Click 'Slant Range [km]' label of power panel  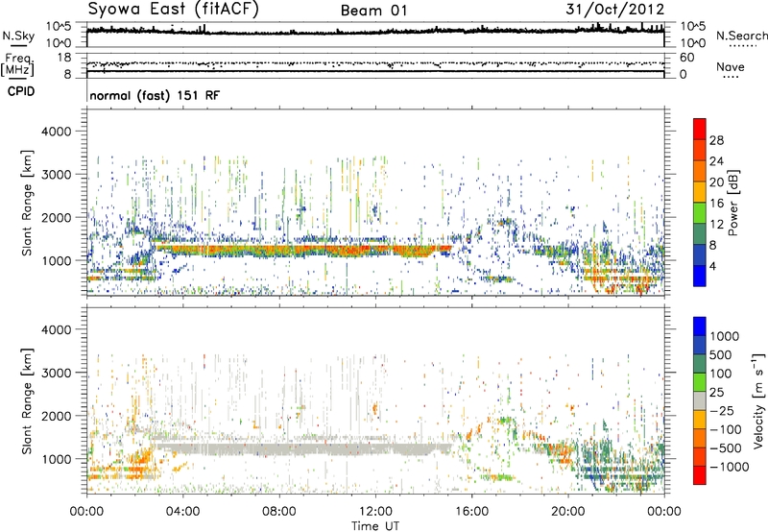pyautogui.click(x=27, y=203)
